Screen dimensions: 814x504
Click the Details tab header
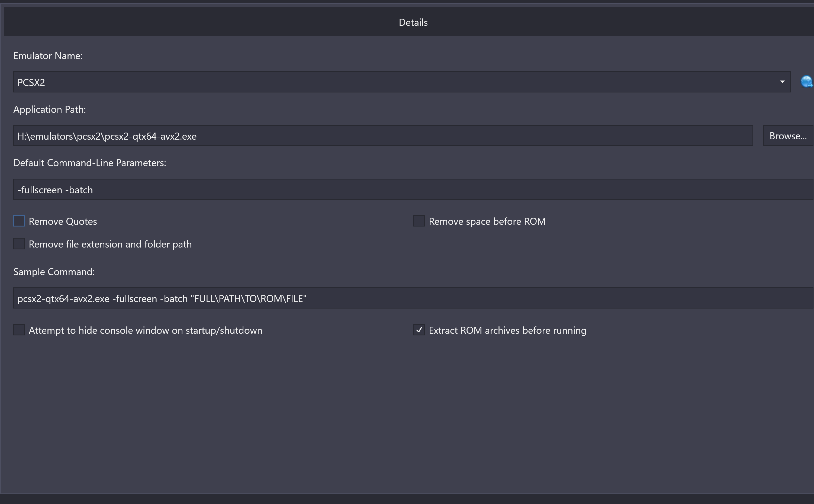[413, 22]
